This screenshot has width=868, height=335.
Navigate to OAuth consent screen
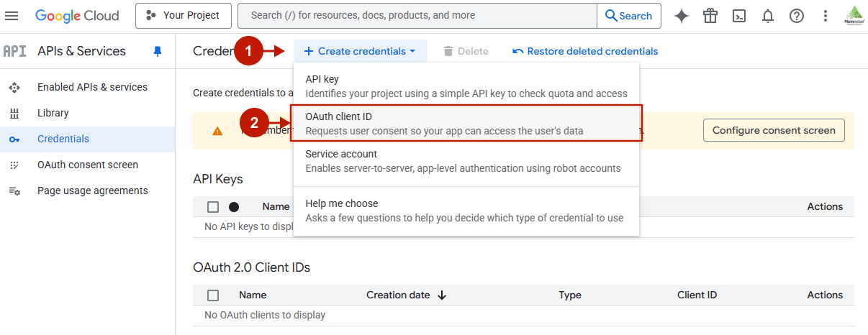(x=87, y=165)
